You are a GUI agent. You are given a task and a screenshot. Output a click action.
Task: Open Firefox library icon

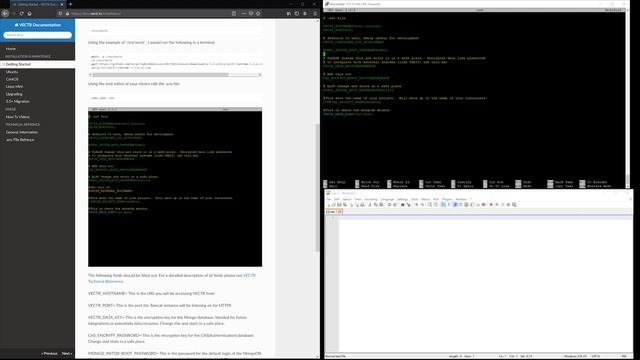(x=289, y=13)
